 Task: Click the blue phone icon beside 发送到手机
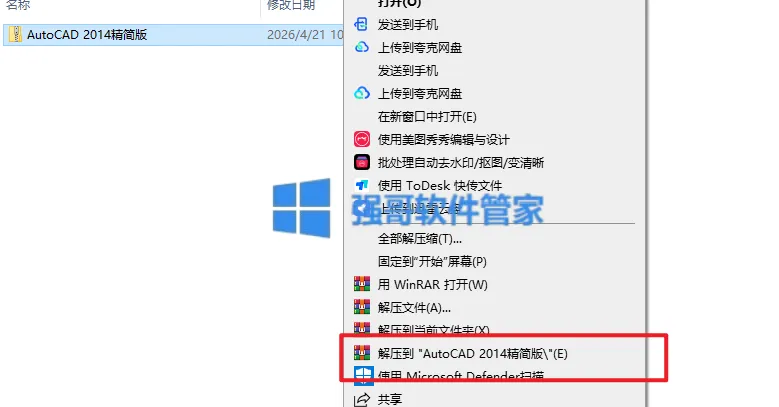pos(361,24)
